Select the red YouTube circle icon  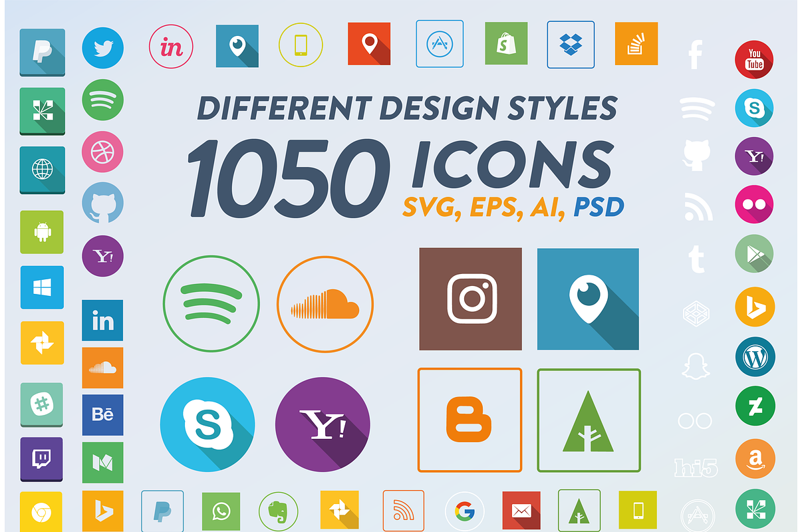(x=754, y=60)
